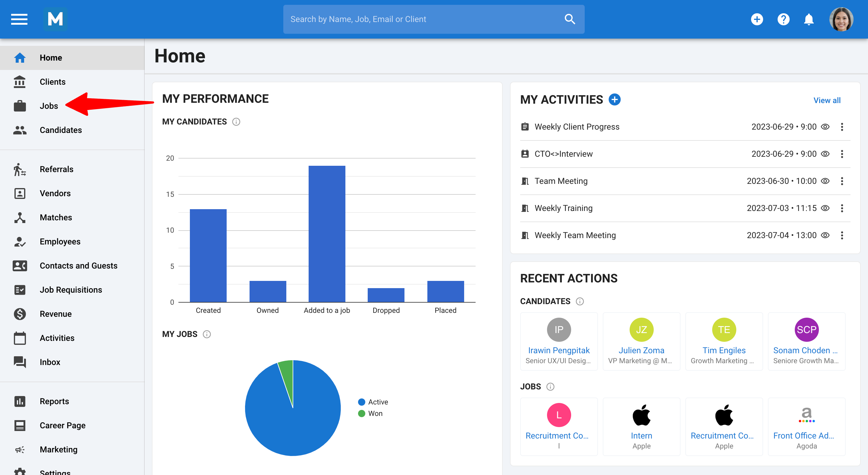Click the pink L job avatar

pyautogui.click(x=559, y=415)
